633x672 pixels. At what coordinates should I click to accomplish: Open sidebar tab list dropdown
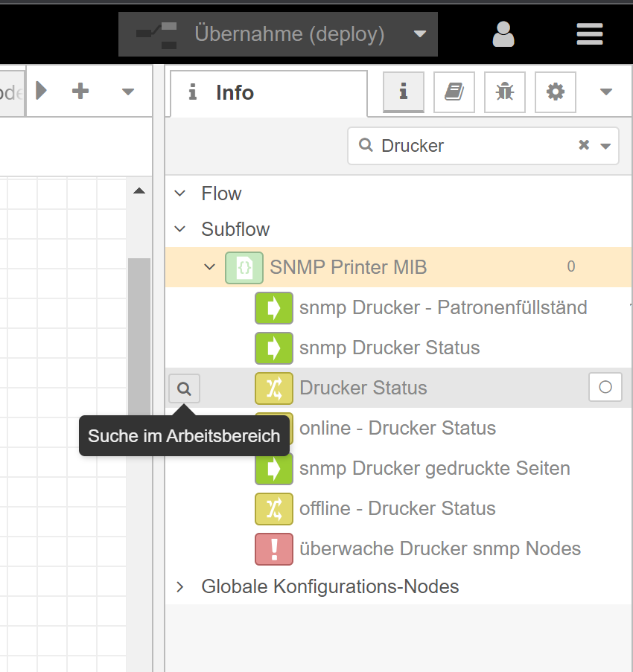pyautogui.click(x=606, y=92)
